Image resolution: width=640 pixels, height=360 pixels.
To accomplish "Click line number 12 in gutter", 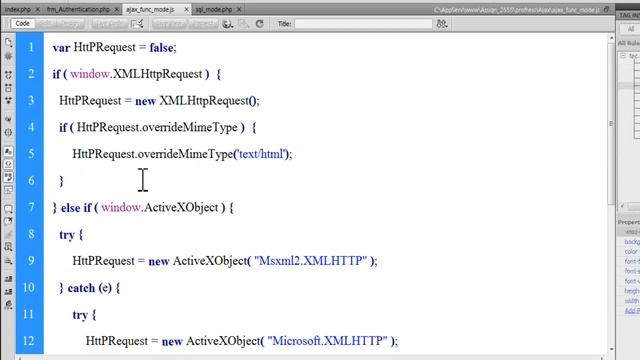I will click(x=28, y=340).
